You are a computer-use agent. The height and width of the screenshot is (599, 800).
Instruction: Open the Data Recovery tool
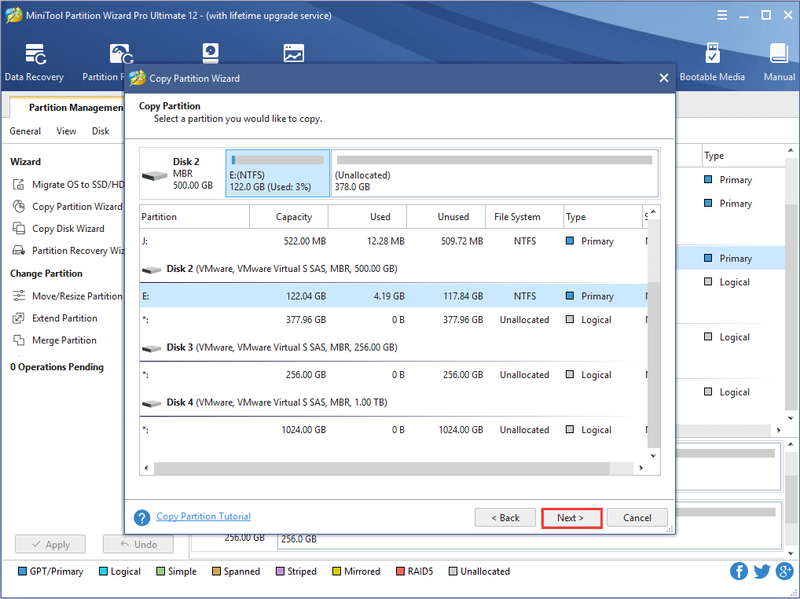coord(35,62)
